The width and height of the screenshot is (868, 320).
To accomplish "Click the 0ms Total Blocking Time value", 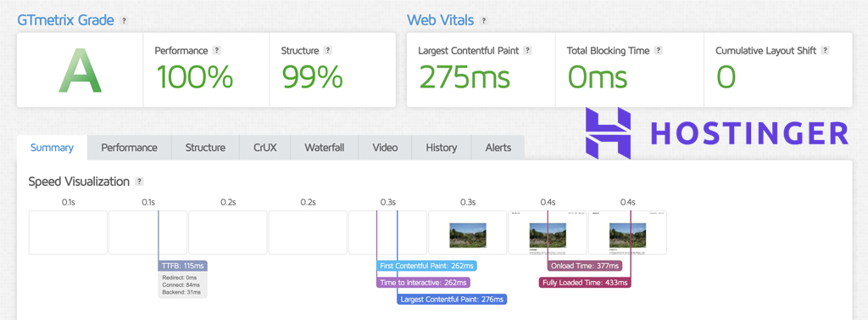I will coord(598,77).
